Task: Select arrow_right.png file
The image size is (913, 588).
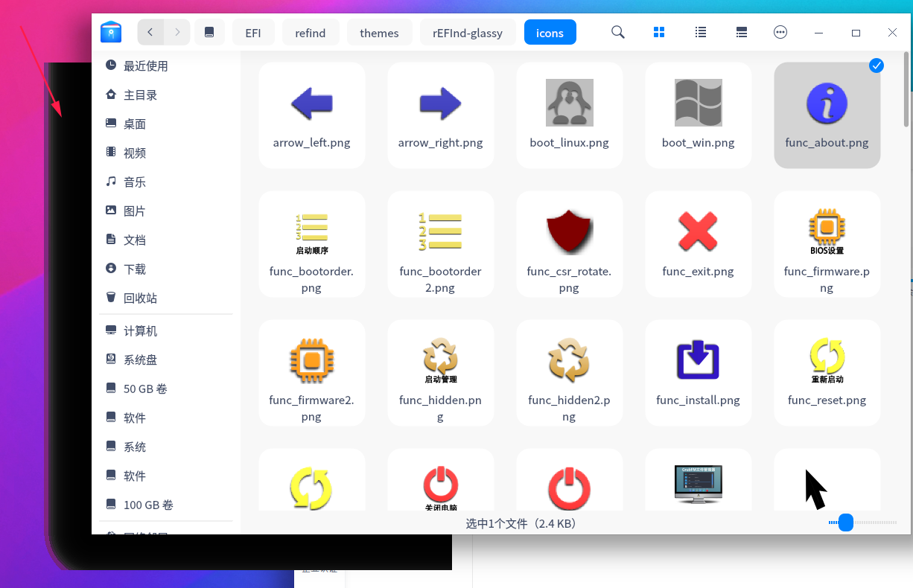Action: [440, 115]
